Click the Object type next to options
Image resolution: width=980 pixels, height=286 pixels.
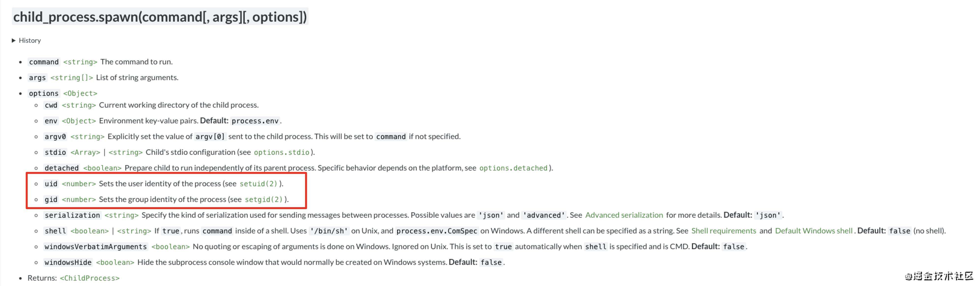coord(80,94)
